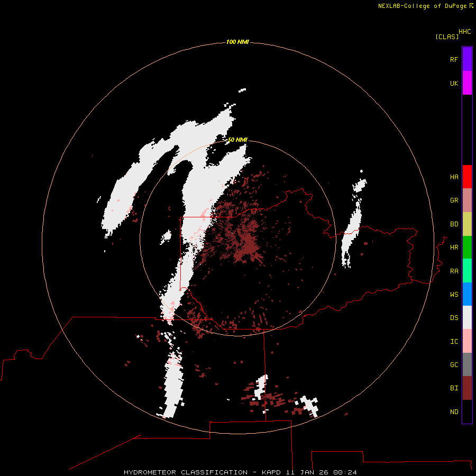Image resolution: width=476 pixels, height=476 pixels.
Task: Click the IC pink legend swatch
Action: tap(467, 341)
